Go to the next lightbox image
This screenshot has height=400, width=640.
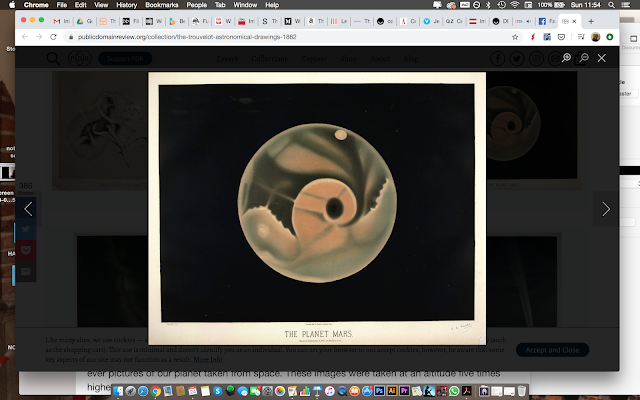[x=606, y=209]
